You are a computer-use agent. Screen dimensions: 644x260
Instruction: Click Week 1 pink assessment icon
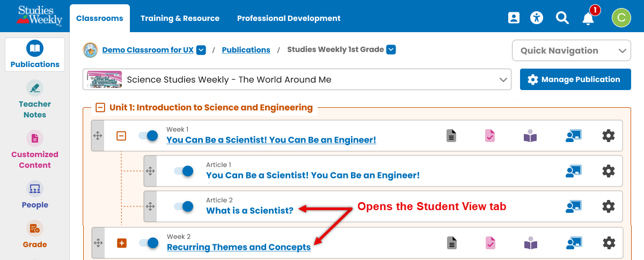489,136
